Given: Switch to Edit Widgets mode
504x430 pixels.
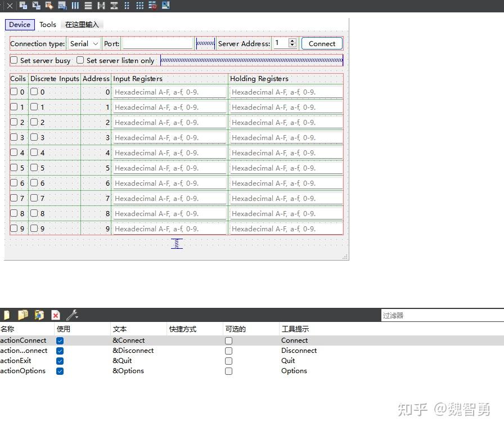Looking at the screenshot, I should [x=23, y=6].
